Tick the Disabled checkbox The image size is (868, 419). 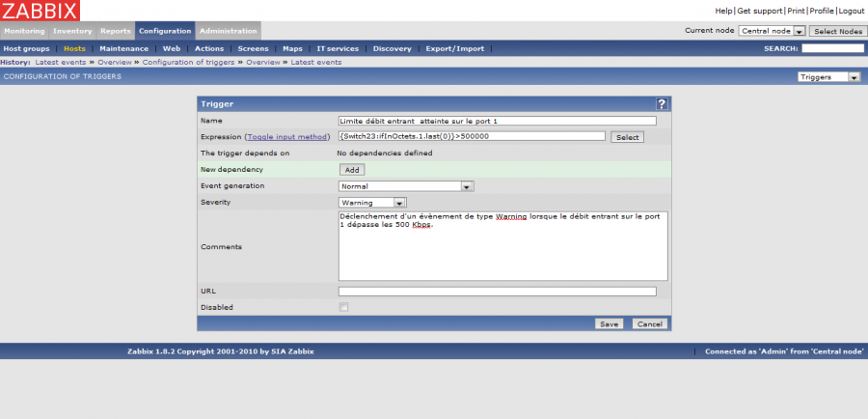pos(343,307)
